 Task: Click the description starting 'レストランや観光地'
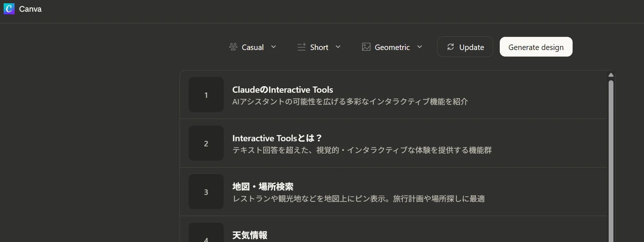(x=359, y=199)
